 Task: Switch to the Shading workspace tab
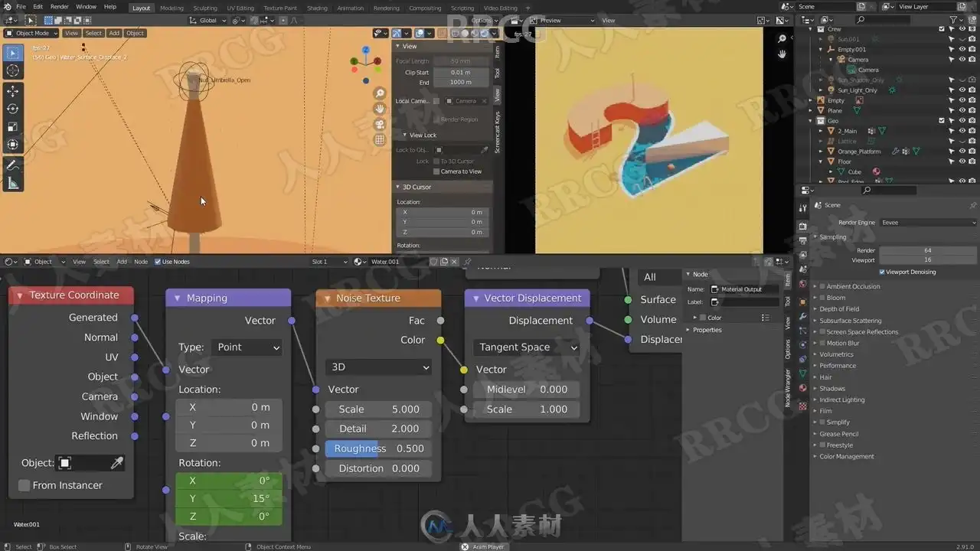click(317, 8)
